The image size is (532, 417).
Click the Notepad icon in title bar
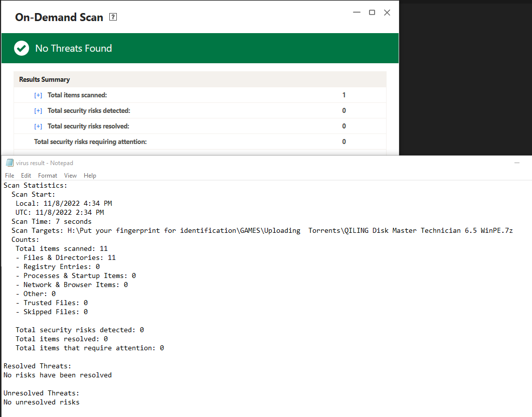(x=10, y=163)
